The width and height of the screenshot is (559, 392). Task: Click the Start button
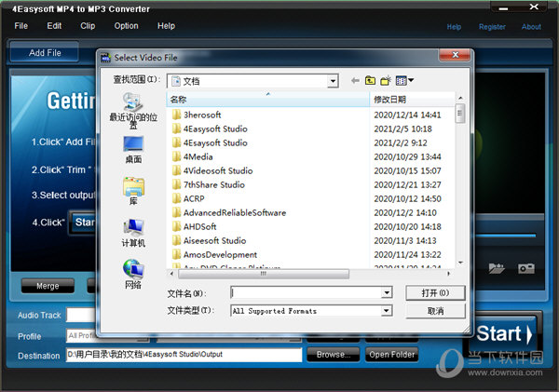[503, 334]
